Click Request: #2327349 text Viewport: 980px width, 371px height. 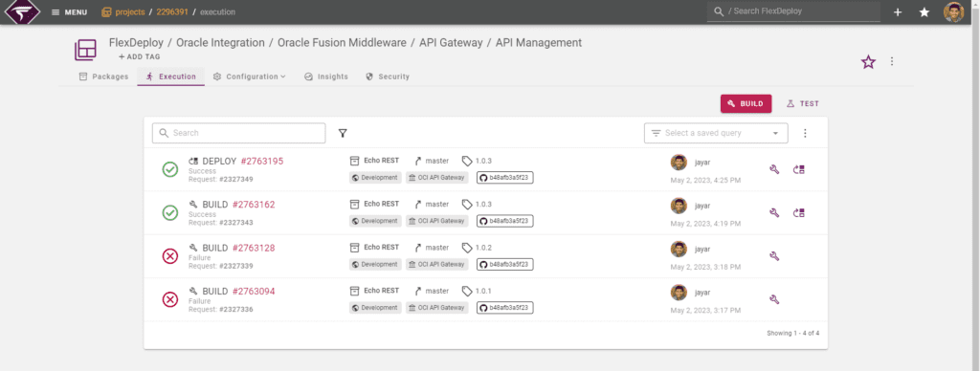pyautogui.click(x=221, y=179)
